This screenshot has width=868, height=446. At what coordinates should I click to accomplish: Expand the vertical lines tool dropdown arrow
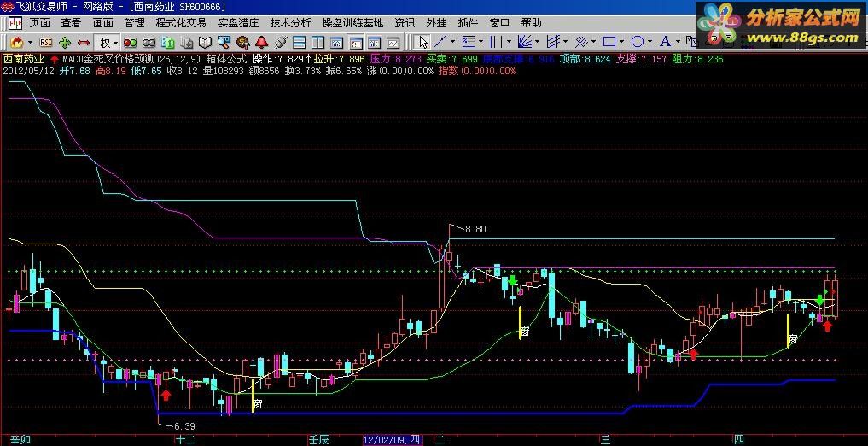point(509,42)
